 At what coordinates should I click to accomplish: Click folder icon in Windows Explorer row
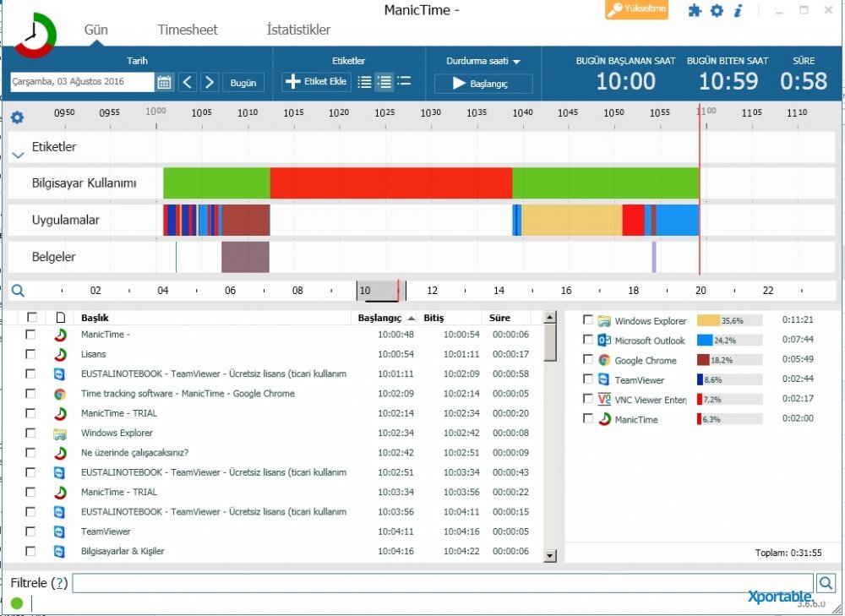click(x=60, y=433)
